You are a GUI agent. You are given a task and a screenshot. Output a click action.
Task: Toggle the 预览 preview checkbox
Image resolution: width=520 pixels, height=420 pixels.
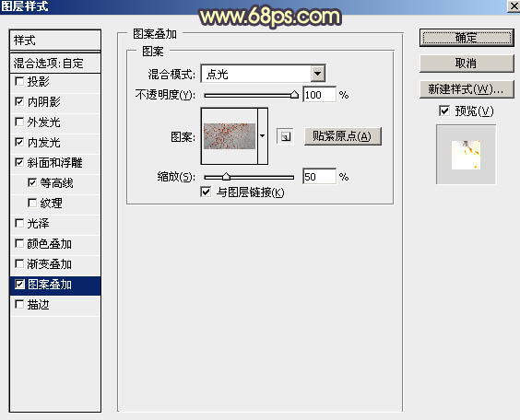[444, 111]
